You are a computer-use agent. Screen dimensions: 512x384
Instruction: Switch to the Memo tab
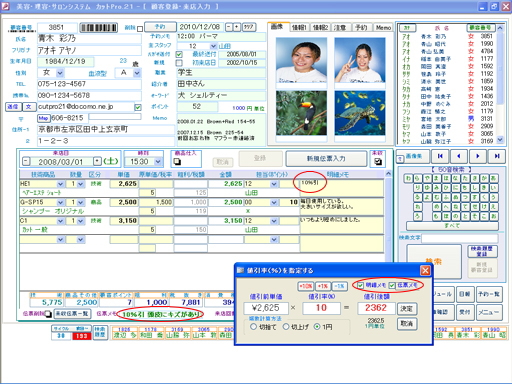[383, 27]
